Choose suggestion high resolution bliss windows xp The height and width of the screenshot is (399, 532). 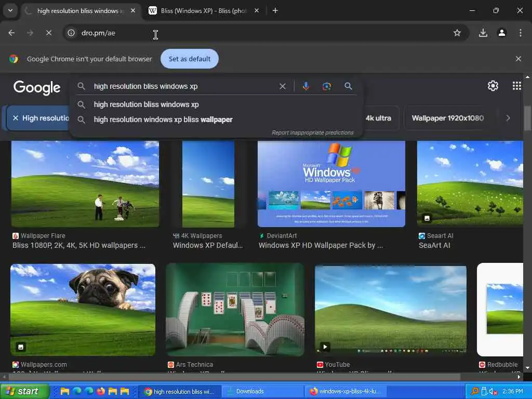pos(216,104)
